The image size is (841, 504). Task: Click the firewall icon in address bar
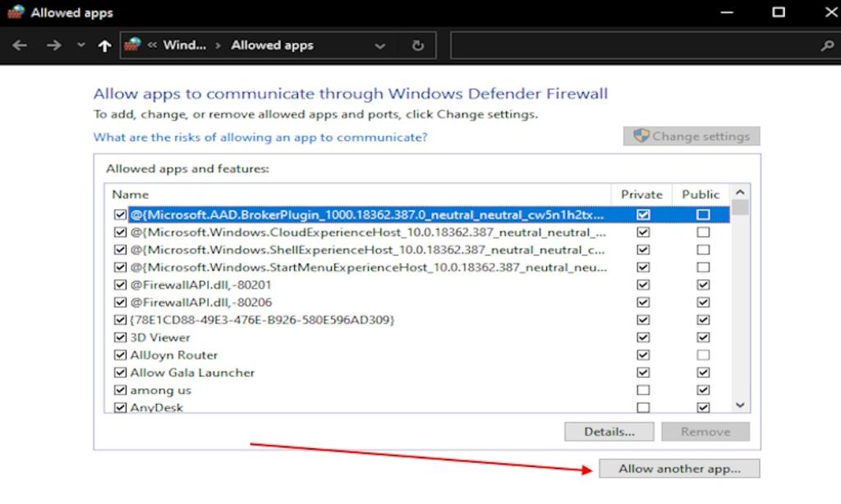click(x=132, y=46)
